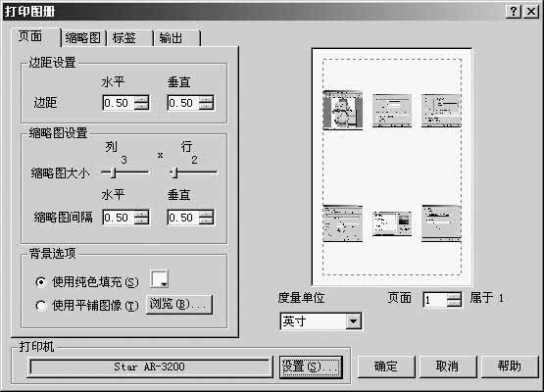The width and height of the screenshot is (544, 392).
Task: Open printer 设置 button
Action: coord(311,367)
